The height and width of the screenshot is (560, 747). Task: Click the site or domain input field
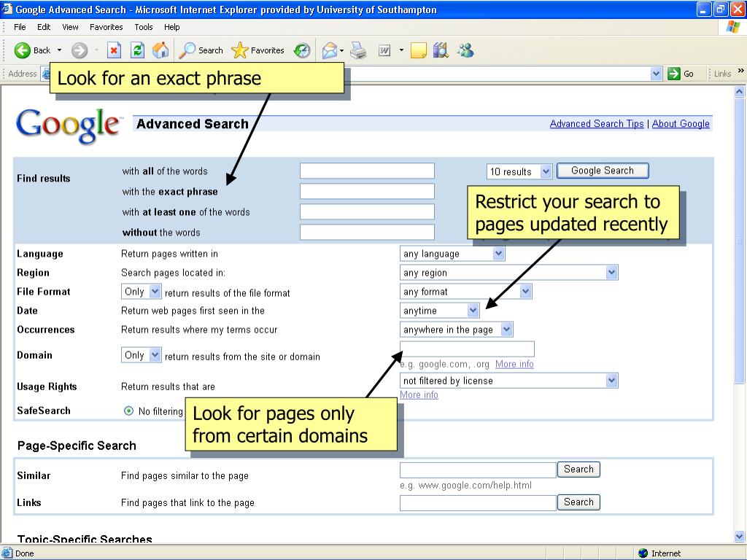(467, 349)
